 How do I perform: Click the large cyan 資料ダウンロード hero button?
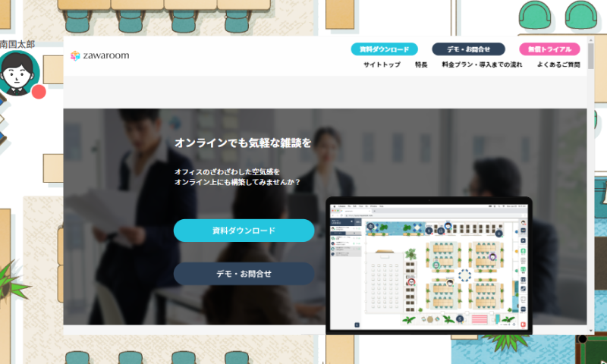(x=244, y=231)
